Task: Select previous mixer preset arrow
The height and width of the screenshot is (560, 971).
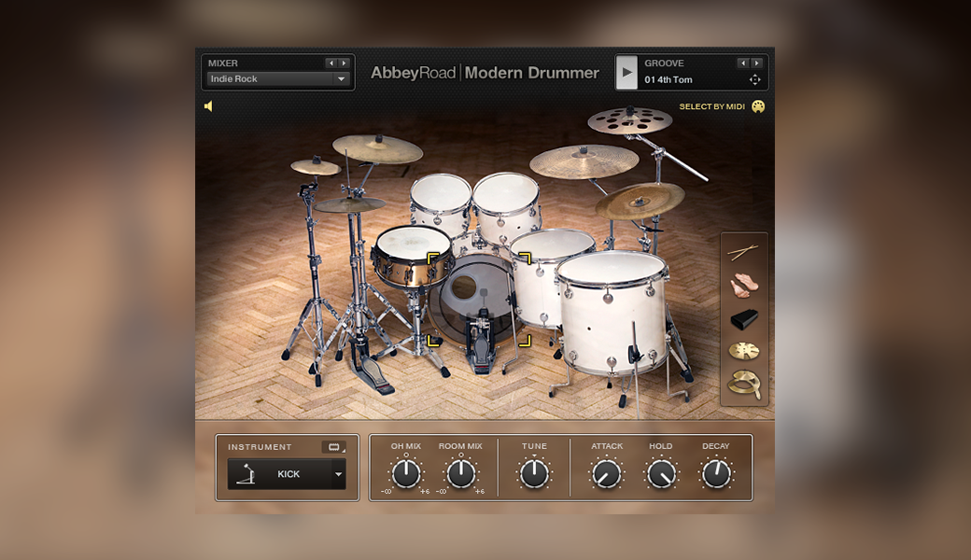Action: pos(331,63)
